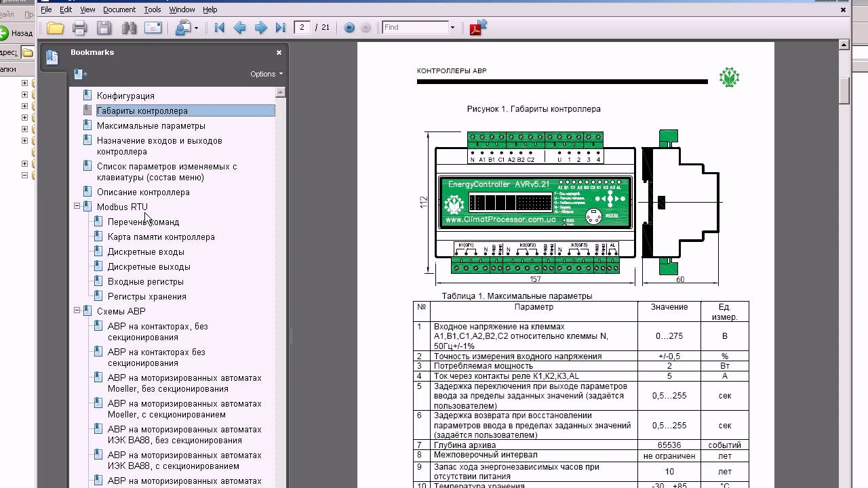Click the controller dimensions drawing in the page
The width and height of the screenshot is (868, 488).
coord(572,207)
